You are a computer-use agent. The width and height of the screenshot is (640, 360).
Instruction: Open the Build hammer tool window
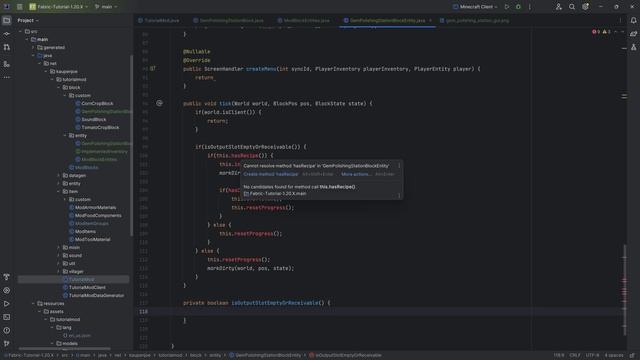click(7, 277)
